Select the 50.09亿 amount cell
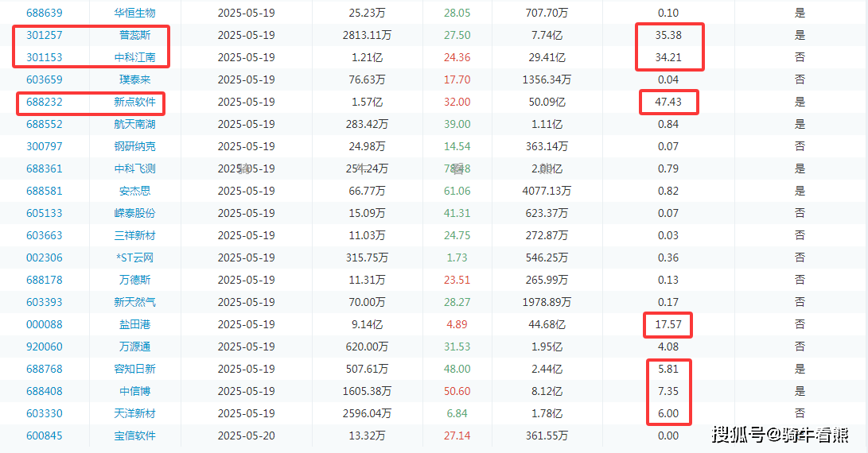This screenshot has height=453, width=868. tap(547, 102)
